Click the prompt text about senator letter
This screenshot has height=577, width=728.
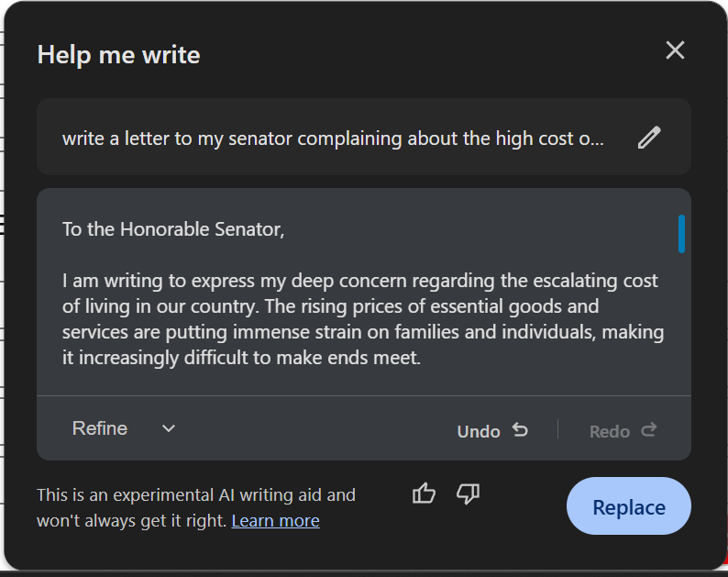[x=333, y=139]
